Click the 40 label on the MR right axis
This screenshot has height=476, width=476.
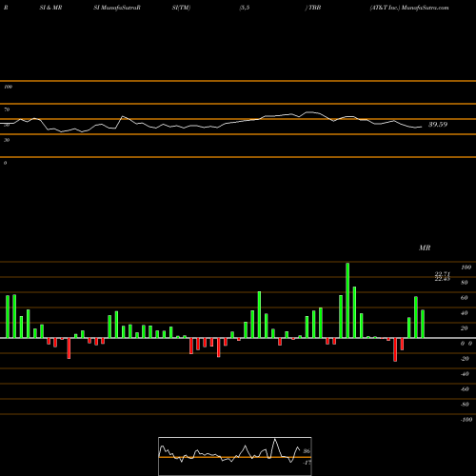(465, 313)
